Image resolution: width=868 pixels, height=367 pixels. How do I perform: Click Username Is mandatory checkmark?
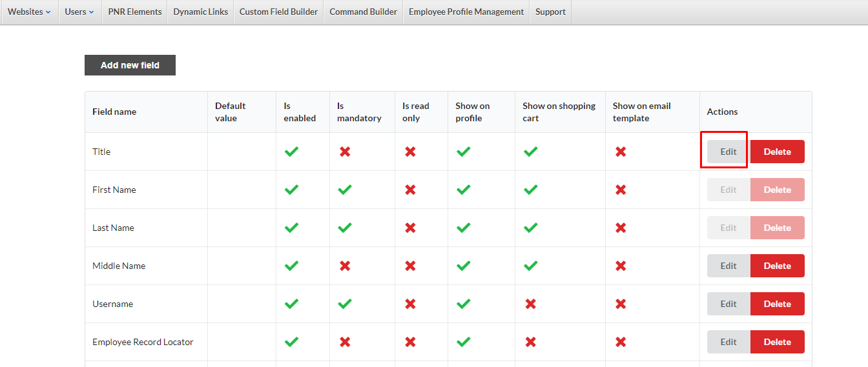(345, 304)
